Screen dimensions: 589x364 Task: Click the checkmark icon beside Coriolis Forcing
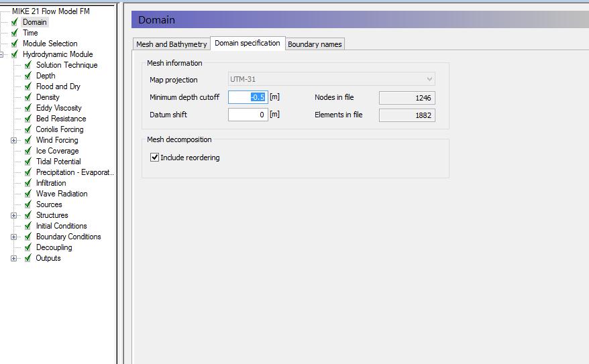pos(28,129)
